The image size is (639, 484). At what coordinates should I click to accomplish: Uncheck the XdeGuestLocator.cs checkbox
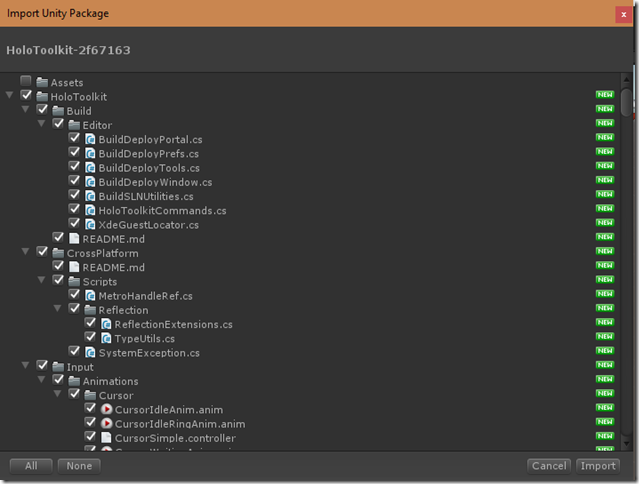click(74, 223)
